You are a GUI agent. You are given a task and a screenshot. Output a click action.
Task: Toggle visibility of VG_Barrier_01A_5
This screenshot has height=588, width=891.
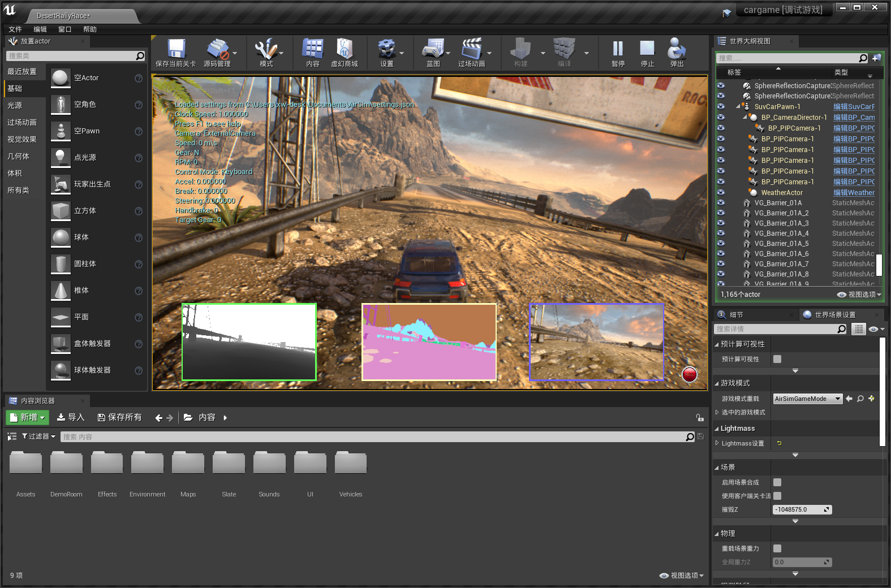[x=721, y=243]
